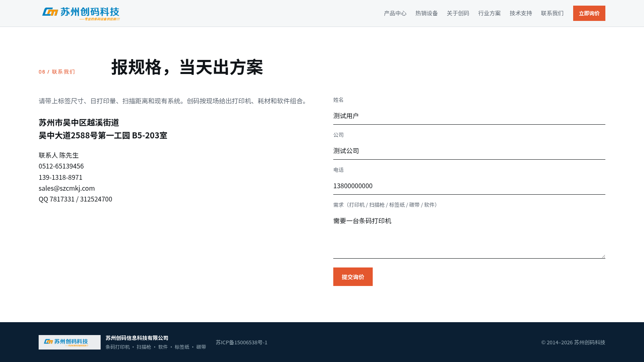The width and height of the screenshot is (644, 362).
Task: Grab the textarea resize handle
Action: point(603,256)
